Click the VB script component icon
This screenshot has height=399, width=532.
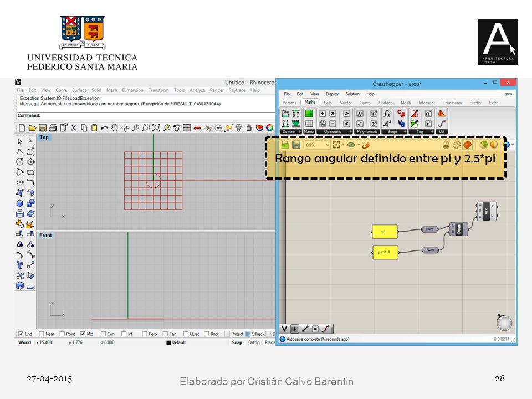[x=401, y=124]
